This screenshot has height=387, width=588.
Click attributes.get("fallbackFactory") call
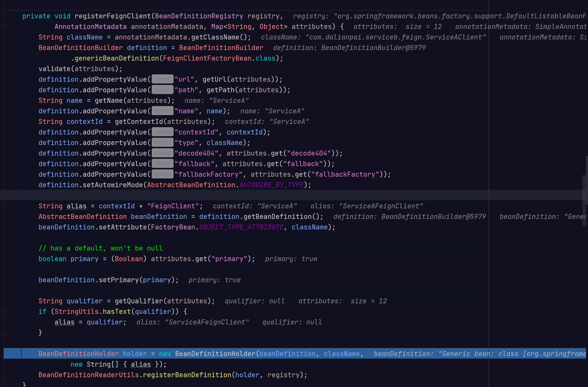tap(317, 174)
